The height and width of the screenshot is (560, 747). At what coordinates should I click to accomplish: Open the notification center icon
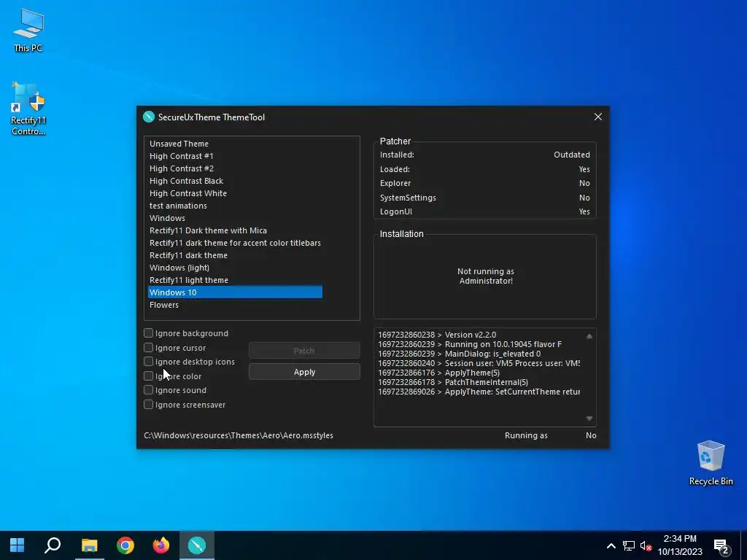721,546
